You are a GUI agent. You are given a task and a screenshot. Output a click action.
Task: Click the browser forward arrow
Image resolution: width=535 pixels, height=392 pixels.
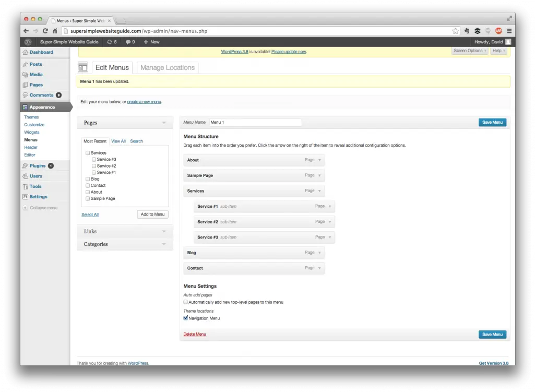[35, 31]
